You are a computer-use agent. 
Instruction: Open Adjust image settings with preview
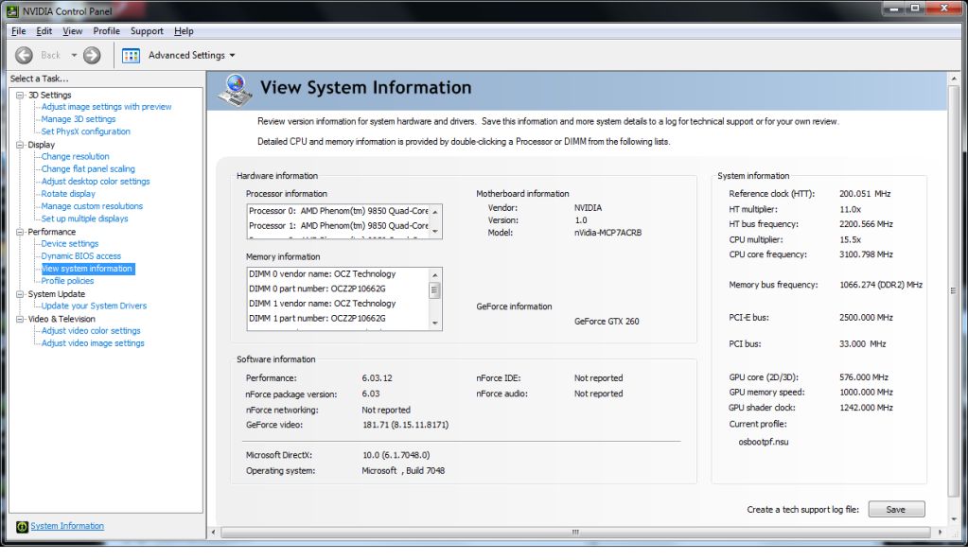point(106,107)
